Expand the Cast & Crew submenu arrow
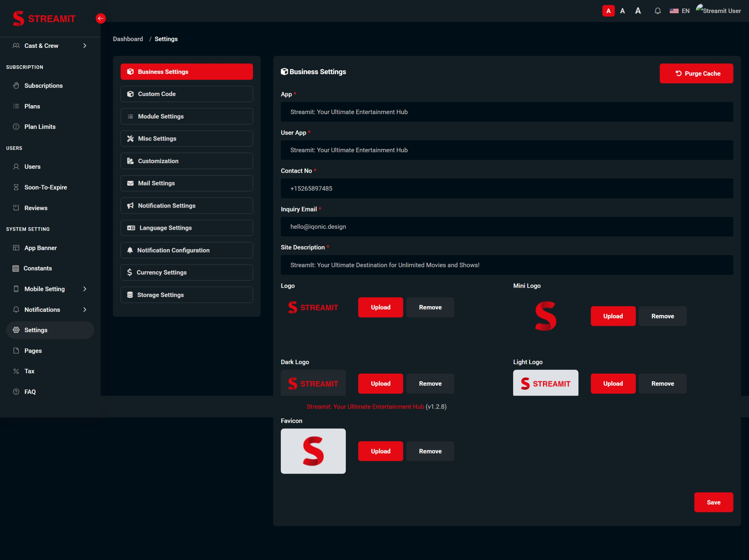 coord(85,46)
